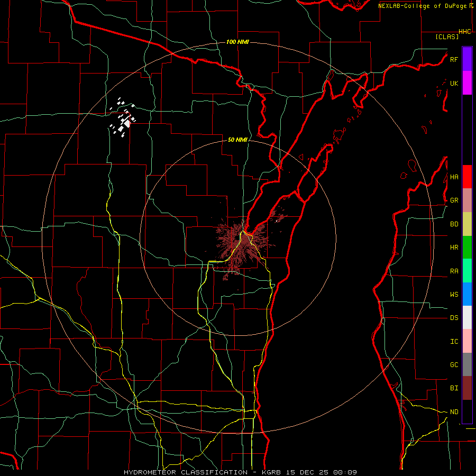Click the UK legend label text
The height and width of the screenshot is (476, 476).
coord(454,83)
